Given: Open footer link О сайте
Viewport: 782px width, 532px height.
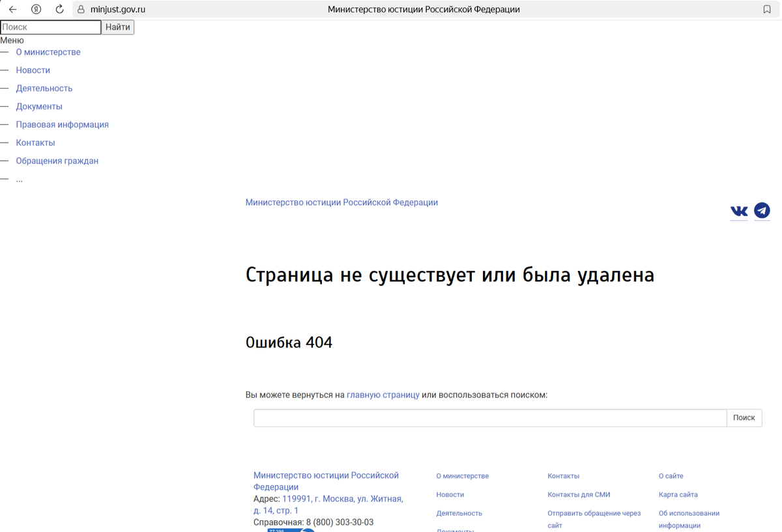Looking at the screenshot, I should (x=671, y=476).
